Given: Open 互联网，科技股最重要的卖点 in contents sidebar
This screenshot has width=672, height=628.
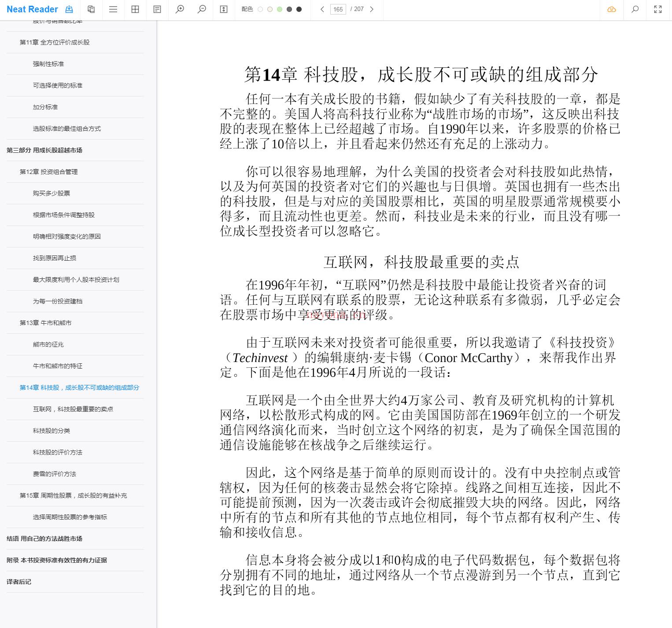Looking at the screenshot, I should [x=73, y=409].
